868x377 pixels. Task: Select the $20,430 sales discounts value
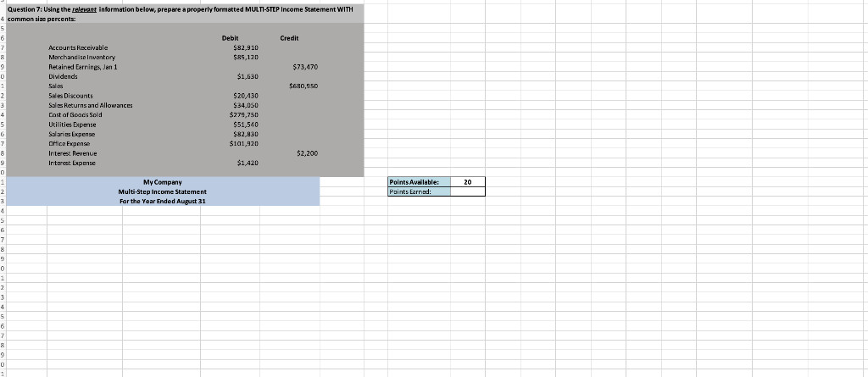click(x=248, y=96)
